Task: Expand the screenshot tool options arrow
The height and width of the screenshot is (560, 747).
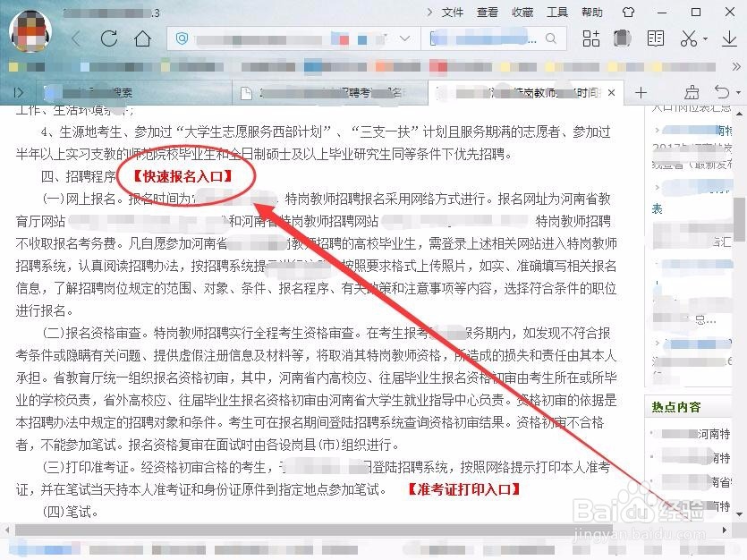Action: pyautogui.click(x=705, y=38)
